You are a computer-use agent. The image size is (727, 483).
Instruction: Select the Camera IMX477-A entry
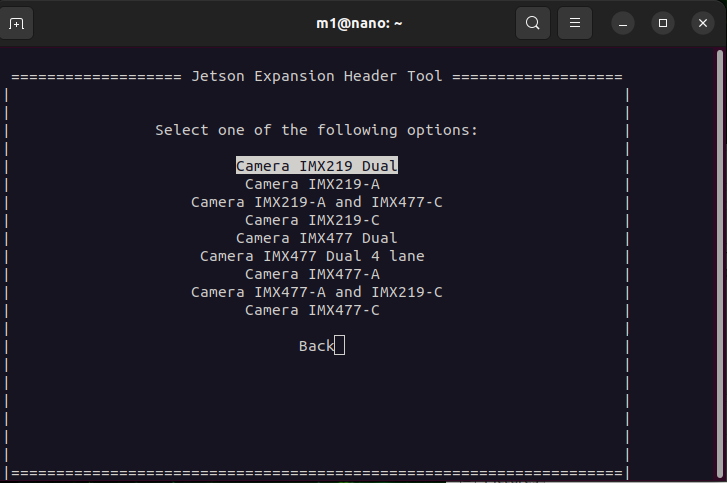[312, 274]
